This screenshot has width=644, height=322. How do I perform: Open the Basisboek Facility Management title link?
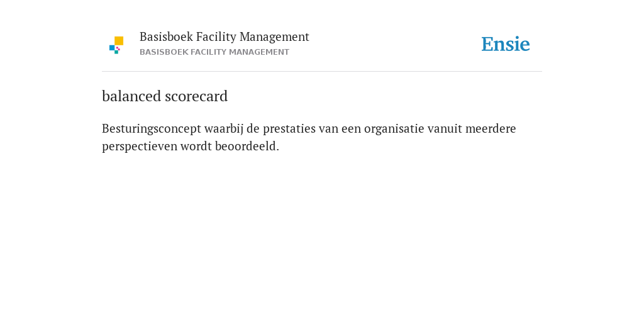tap(225, 37)
